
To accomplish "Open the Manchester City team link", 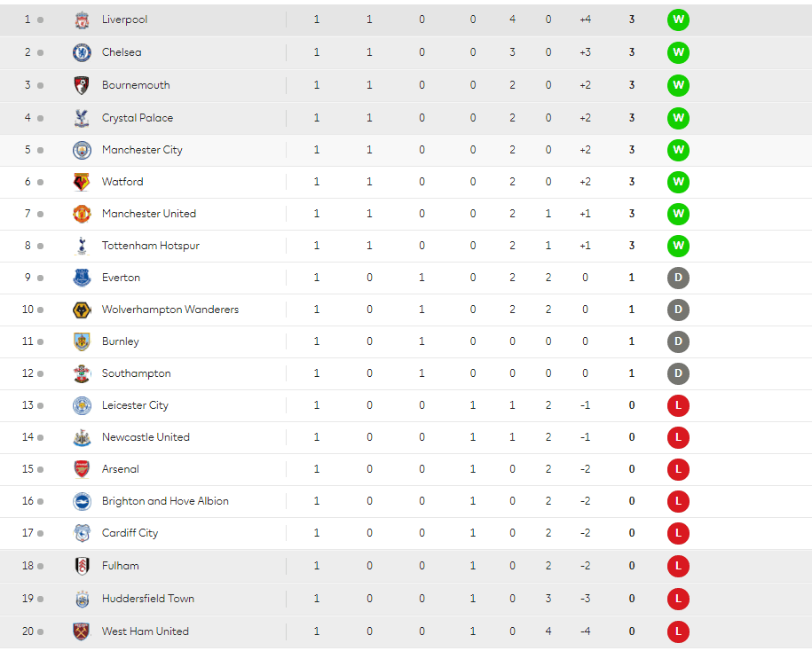I will point(142,150).
